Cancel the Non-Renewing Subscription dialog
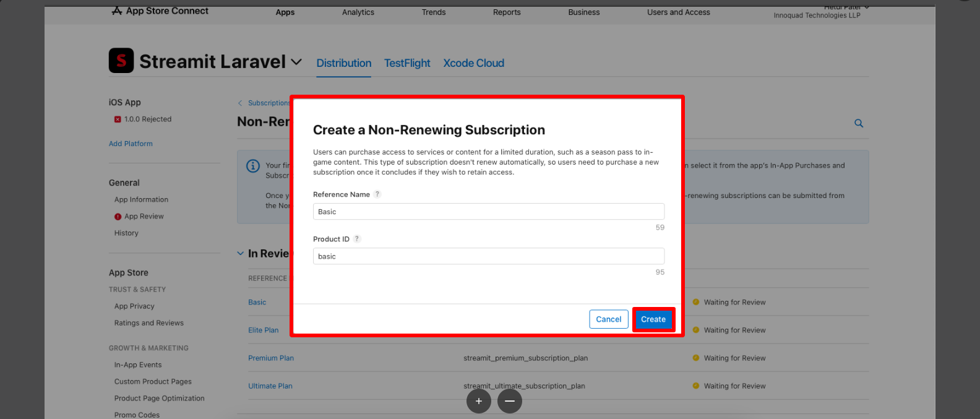Viewport: 980px width, 419px height. click(x=609, y=319)
